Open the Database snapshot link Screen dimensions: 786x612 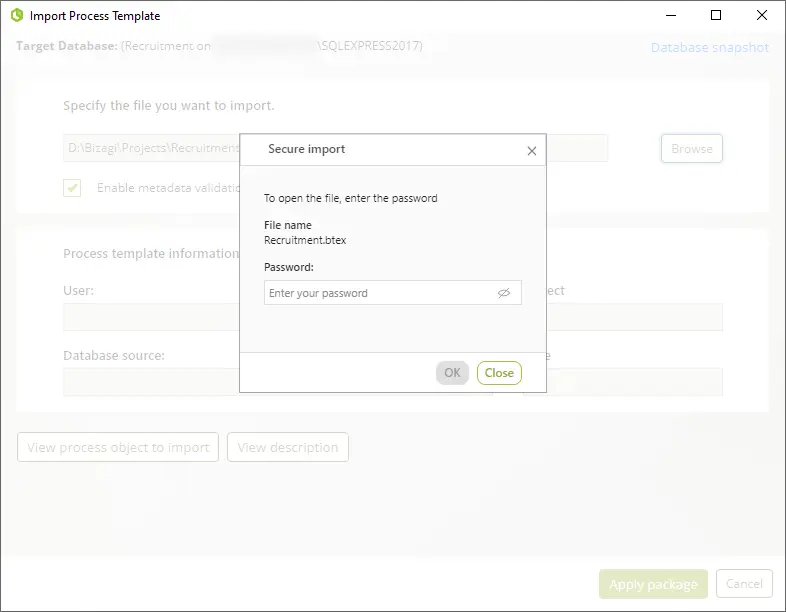(x=710, y=47)
